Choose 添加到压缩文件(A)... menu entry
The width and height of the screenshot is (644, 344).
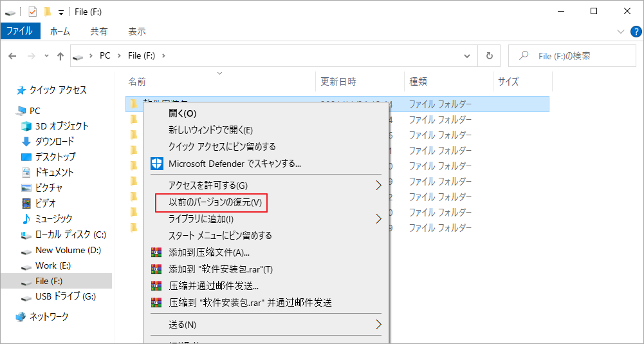(266, 253)
